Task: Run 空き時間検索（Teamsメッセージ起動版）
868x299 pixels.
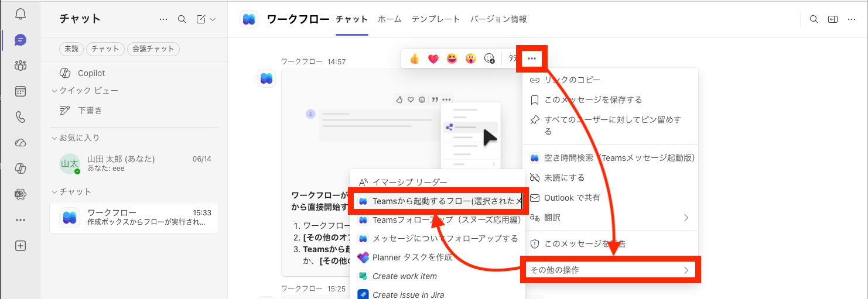Action: 610,157
